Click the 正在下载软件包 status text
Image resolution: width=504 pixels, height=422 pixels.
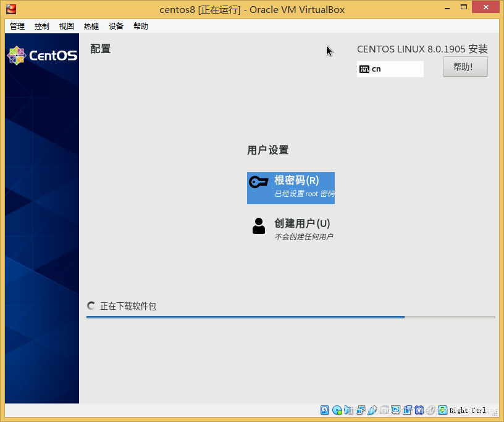coord(128,306)
